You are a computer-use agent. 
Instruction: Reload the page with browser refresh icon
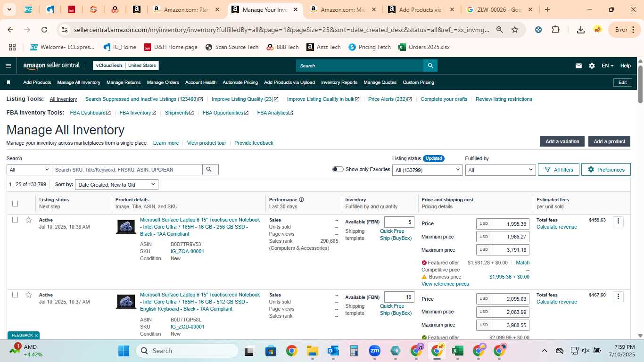44,30
